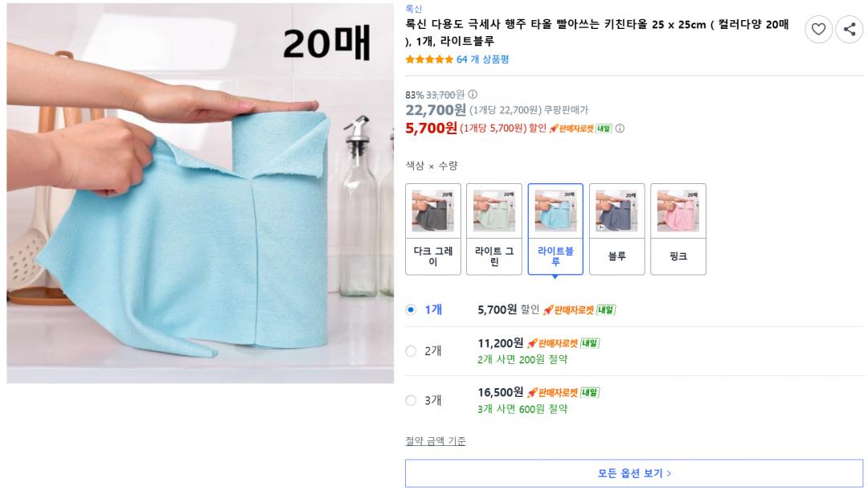
Task: Add product to wishlist with heart icon
Action: point(818,29)
